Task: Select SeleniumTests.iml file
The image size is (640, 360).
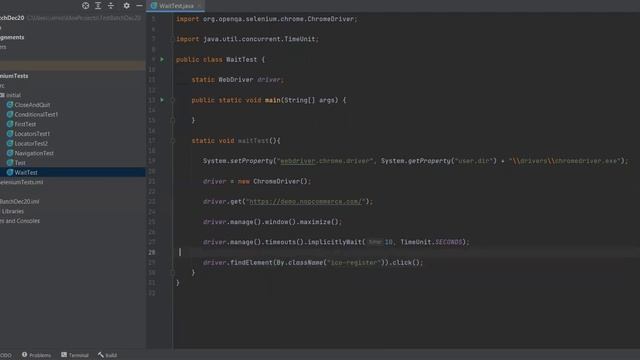Action: [x=21, y=182]
